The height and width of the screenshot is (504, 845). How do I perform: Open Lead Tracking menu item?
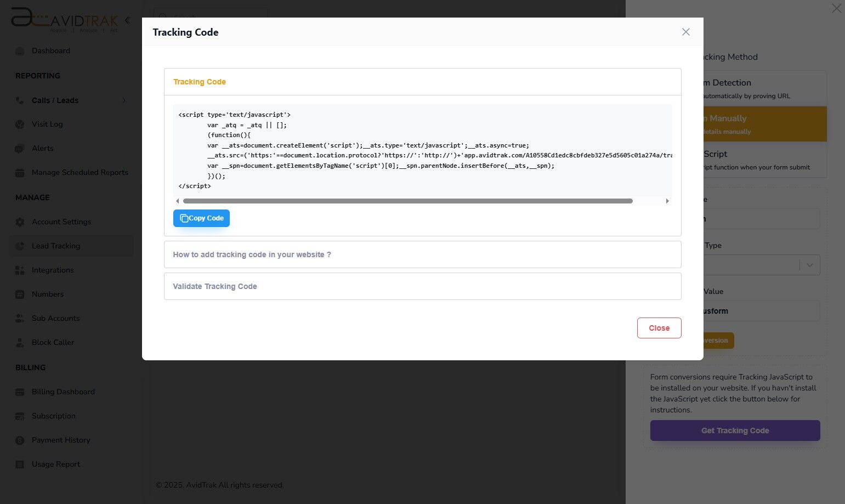pyautogui.click(x=71, y=246)
